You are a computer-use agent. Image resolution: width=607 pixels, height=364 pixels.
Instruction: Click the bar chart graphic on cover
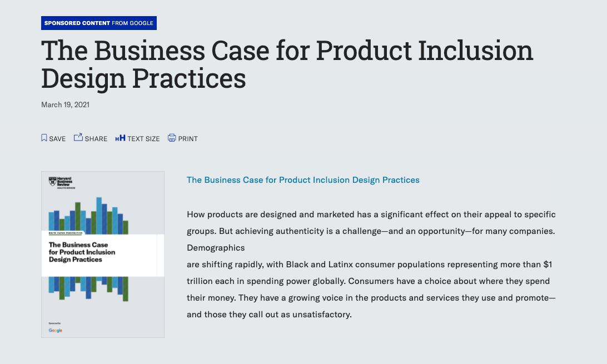point(89,214)
